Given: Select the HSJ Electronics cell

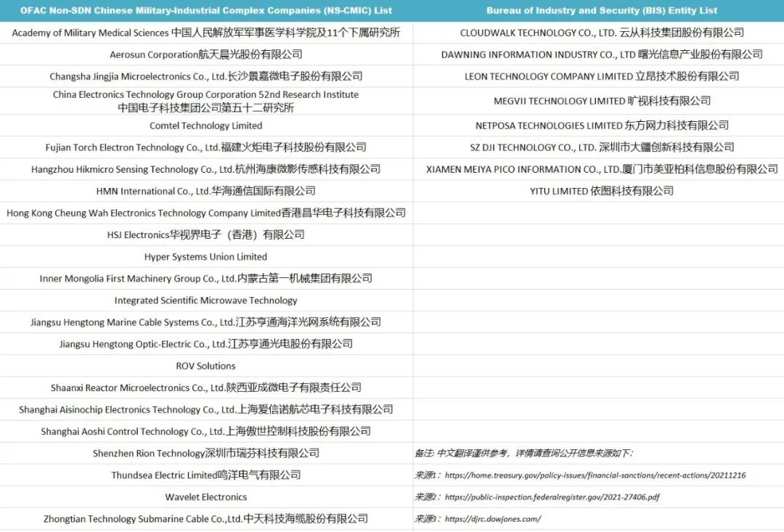Looking at the screenshot, I should 206,235.
